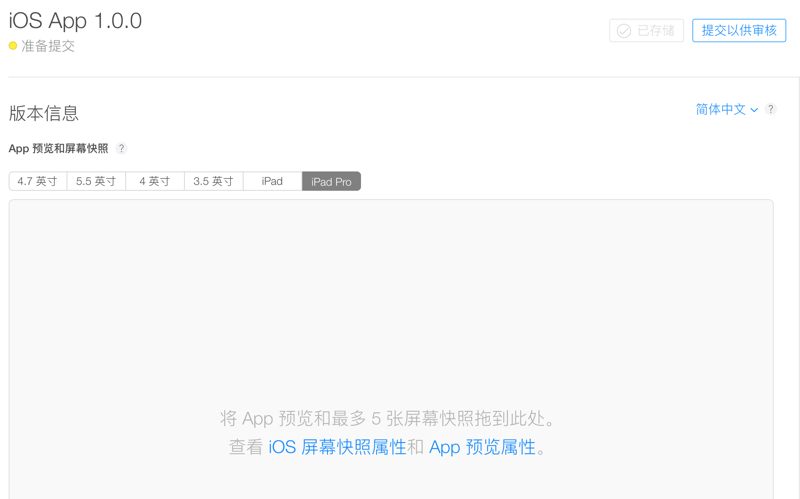This screenshot has width=800, height=499.
Task: Open the 简体中文 language dropdown
Action: coord(727,109)
